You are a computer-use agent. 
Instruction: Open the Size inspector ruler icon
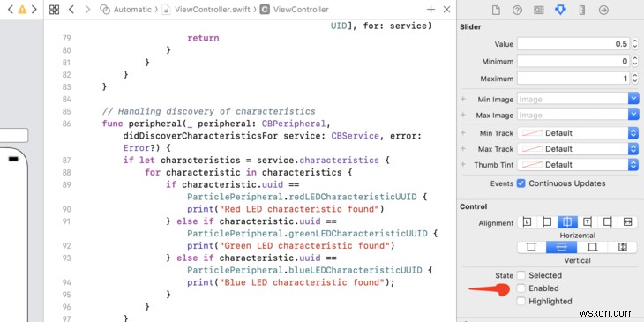[x=582, y=10]
